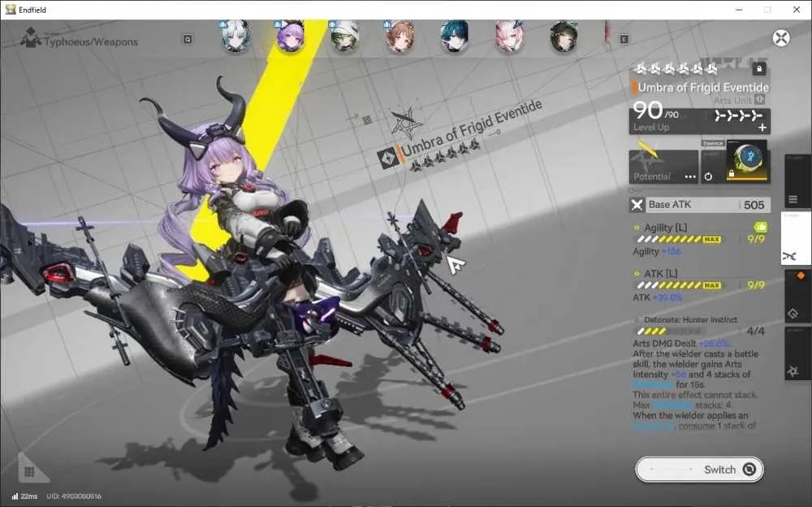The image size is (812, 507).
Task: Open the list tab in right sidebar
Action: [x=793, y=200]
